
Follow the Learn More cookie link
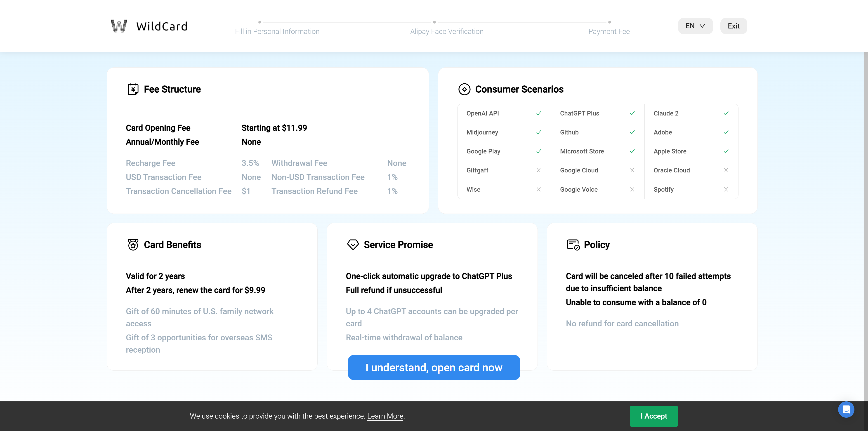[385, 416]
